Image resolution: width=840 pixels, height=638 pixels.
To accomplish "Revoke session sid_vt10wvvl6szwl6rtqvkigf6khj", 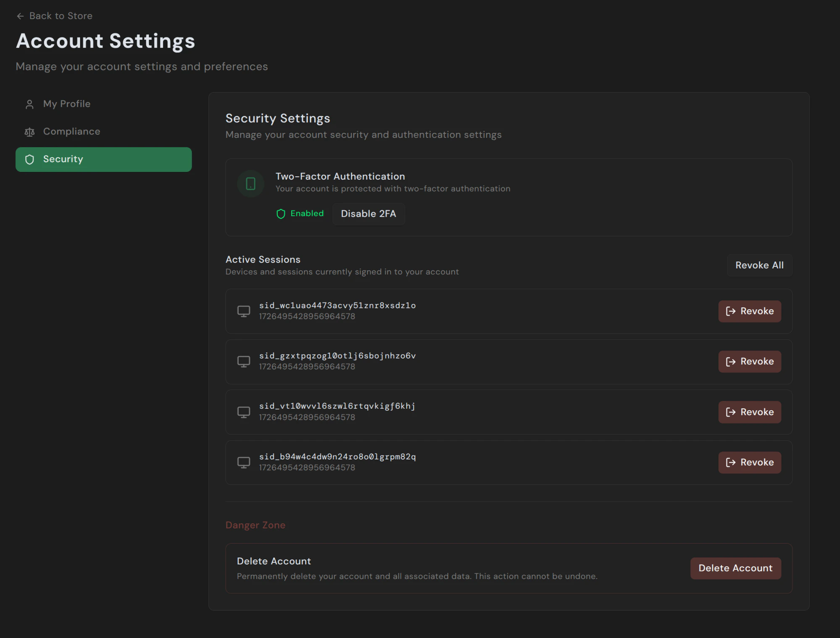I will click(749, 412).
